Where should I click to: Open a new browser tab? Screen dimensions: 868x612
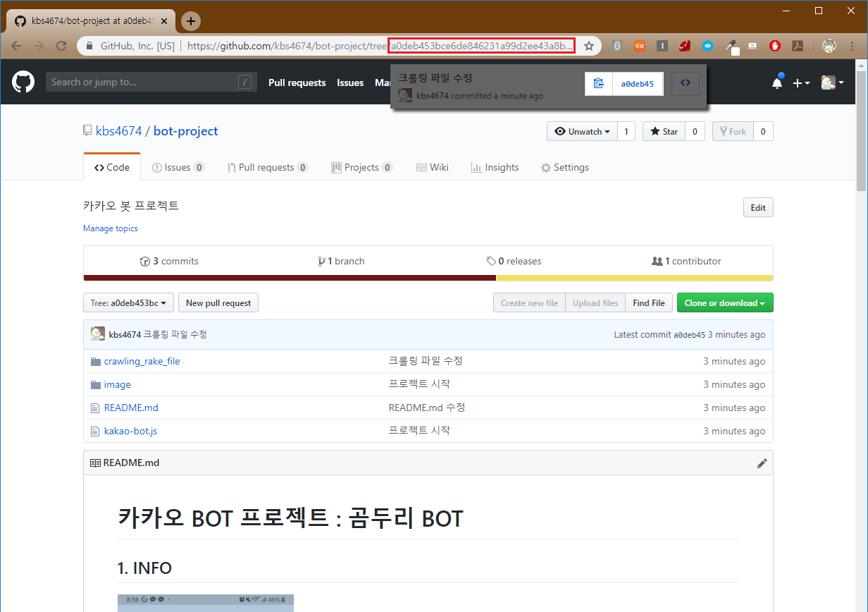coord(191,21)
